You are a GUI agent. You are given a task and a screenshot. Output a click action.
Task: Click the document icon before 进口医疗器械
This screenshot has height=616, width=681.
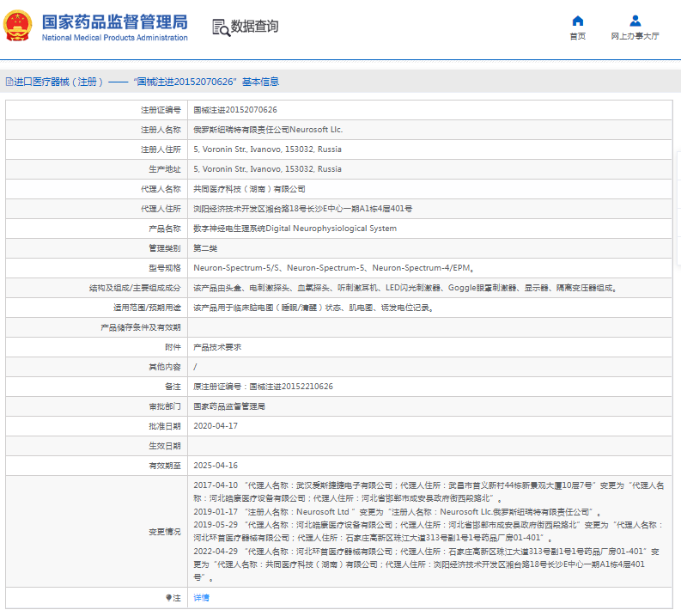tap(9, 82)
